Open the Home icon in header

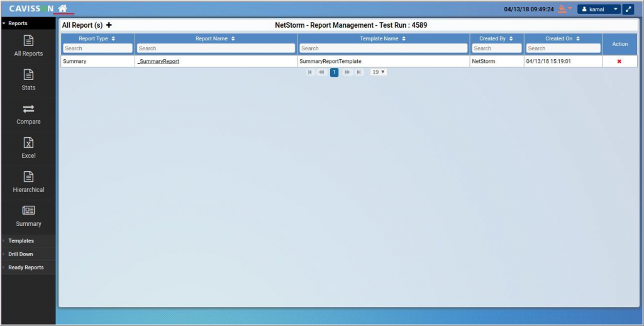tap(62, 8)
